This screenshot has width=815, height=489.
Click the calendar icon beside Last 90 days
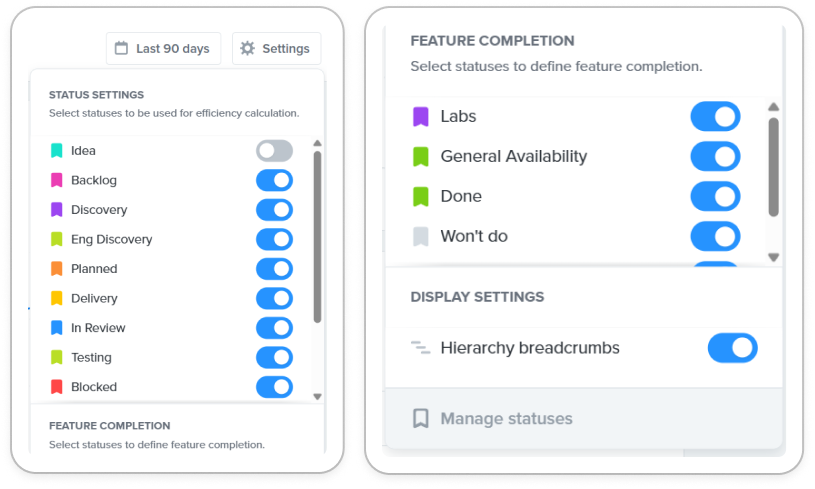(x=121, y=48)
